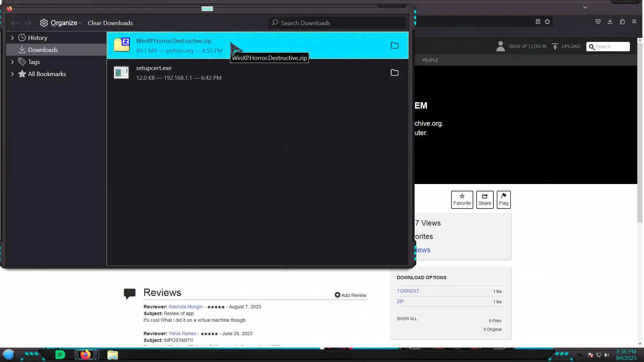Open the Firefox hamburger menu
This screenshot has height=362, width=644.
634,21
